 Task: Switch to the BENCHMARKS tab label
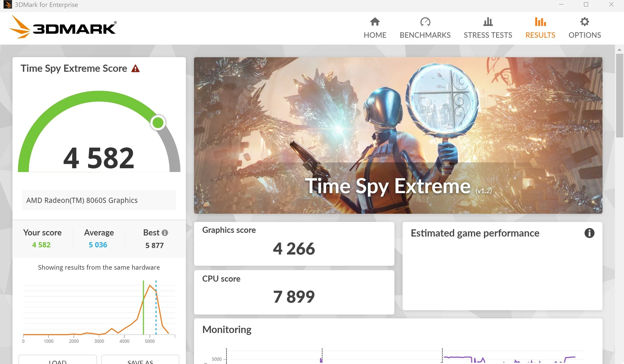(x=425, y=35)
